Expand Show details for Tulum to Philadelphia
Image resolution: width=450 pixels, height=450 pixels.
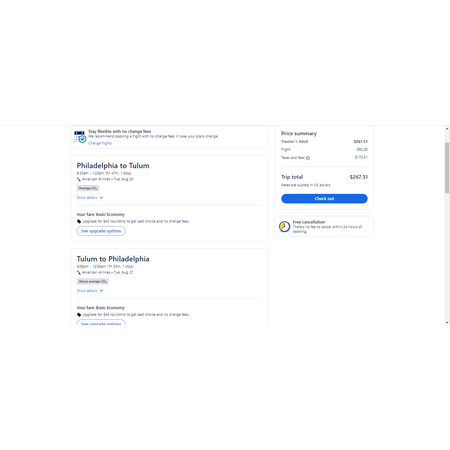coord(90,291)
